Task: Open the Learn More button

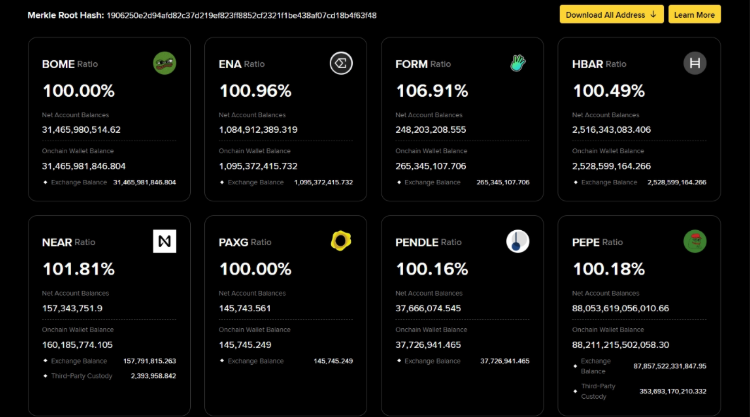Action: pyautogui.click(x=694, y=15)
